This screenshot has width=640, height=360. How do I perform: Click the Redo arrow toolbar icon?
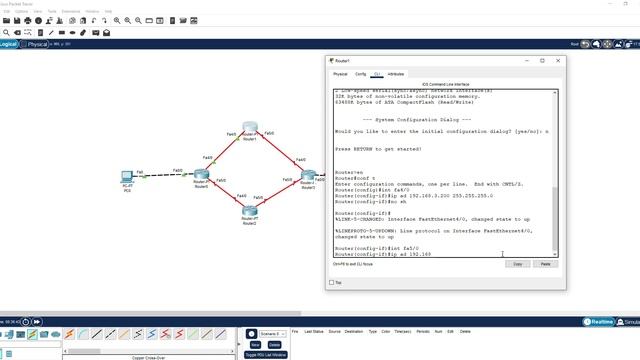click(104, 20)
